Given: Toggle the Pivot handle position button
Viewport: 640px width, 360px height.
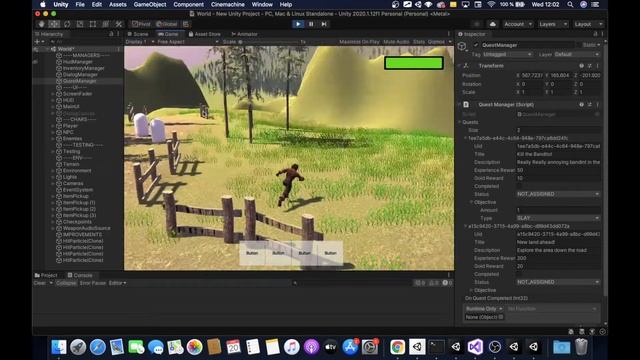Looking at the screenshot, I should click(141, 24).
